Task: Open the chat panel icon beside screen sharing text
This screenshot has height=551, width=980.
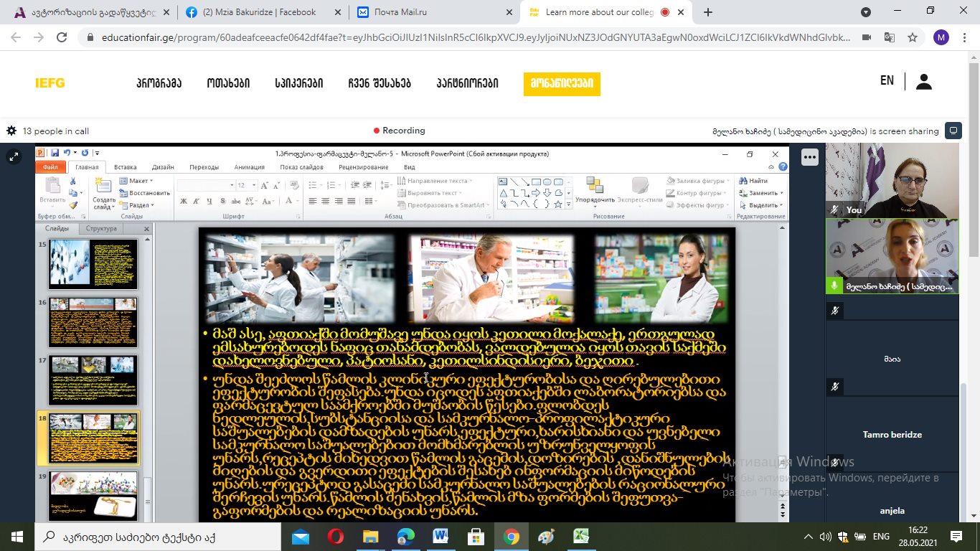Action: [x=953, y=131]
